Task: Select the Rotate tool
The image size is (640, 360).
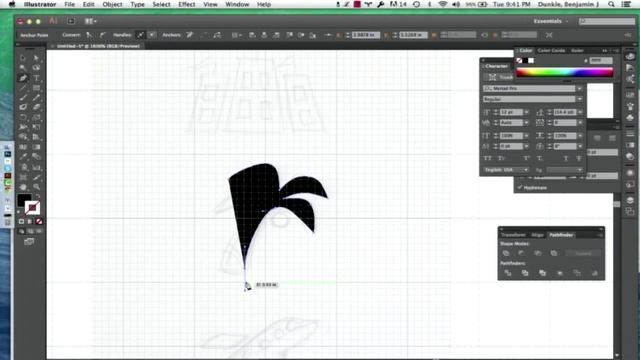Action: click(x=23, y=118)
